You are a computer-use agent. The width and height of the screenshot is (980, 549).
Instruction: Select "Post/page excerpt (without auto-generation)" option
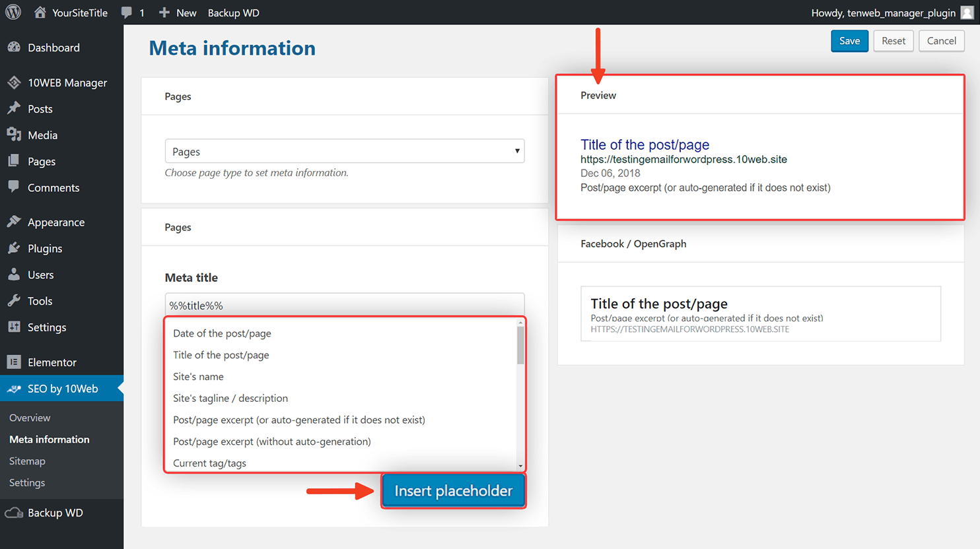(272, 441)
